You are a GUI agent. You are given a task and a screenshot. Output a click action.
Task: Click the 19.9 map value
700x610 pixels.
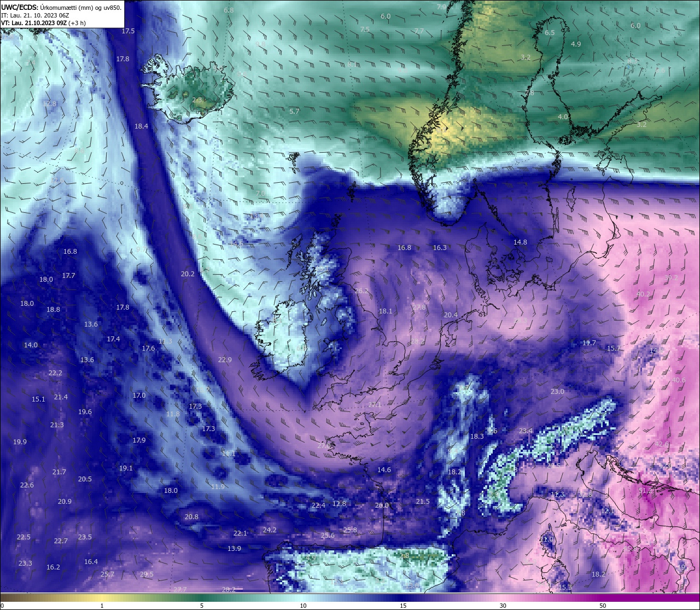tap(20, 442)
